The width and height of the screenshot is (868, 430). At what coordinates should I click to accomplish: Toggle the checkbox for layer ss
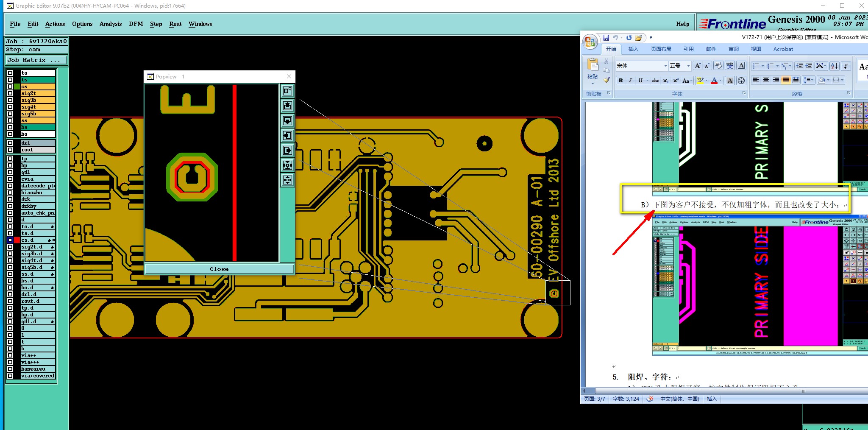pos(10,120)
